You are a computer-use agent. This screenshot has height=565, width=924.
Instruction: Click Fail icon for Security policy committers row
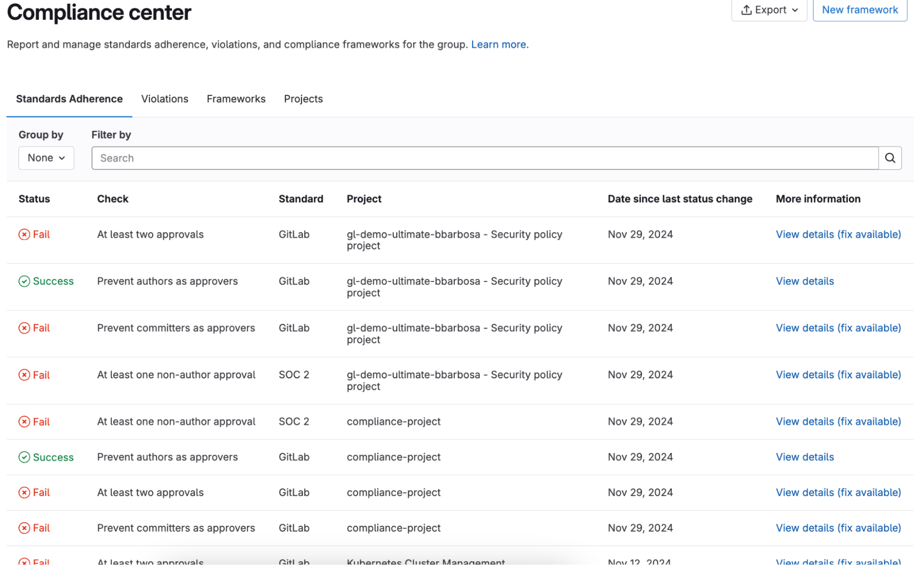24,328
